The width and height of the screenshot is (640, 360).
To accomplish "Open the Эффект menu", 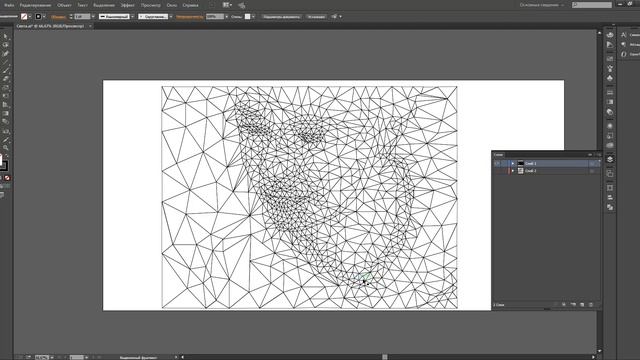I will (x=127, y=5).
